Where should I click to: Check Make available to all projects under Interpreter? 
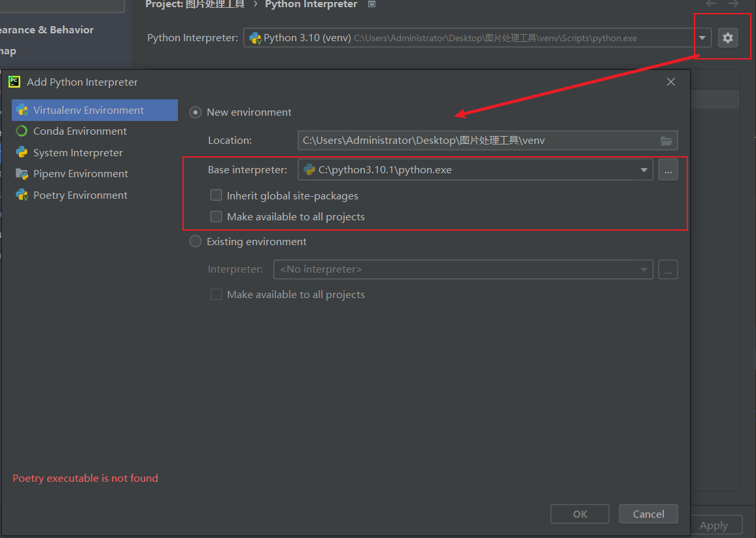(x=216, y=294)
